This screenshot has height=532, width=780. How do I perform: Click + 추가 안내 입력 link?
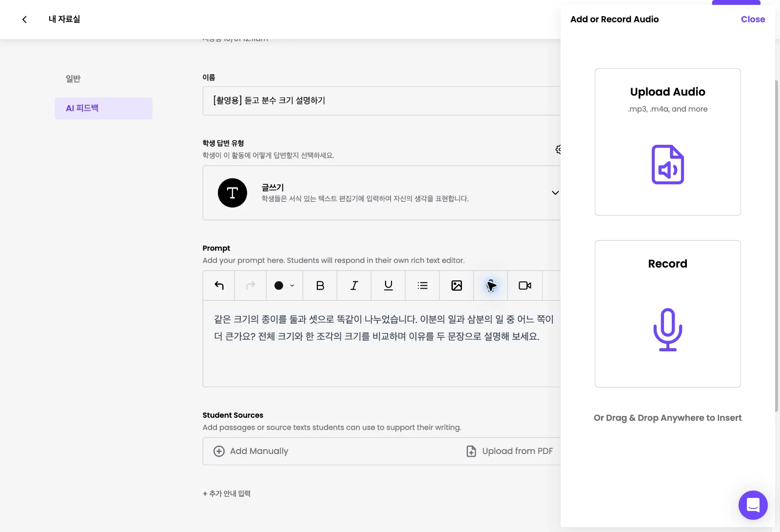(x=227, y=493)
